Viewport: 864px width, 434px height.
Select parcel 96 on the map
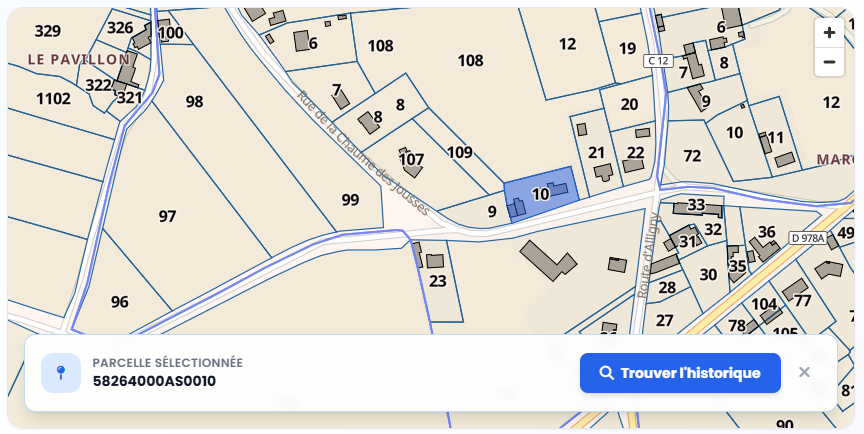coord(120,302)
